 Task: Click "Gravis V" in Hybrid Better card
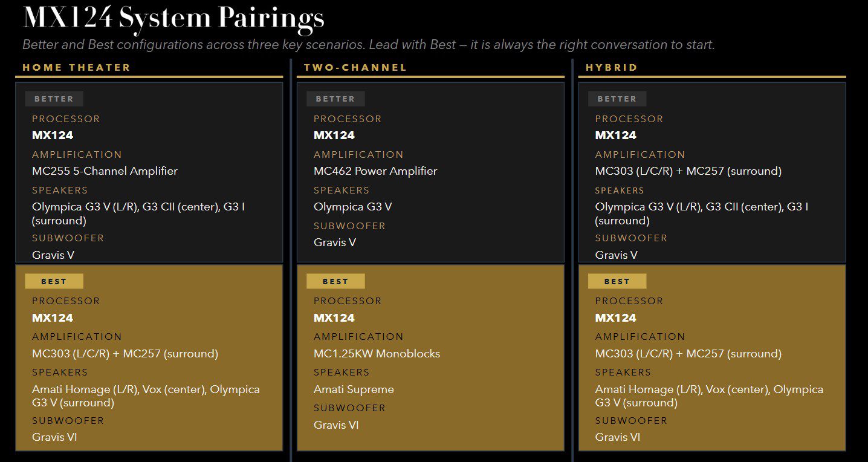tap(617, 255)
